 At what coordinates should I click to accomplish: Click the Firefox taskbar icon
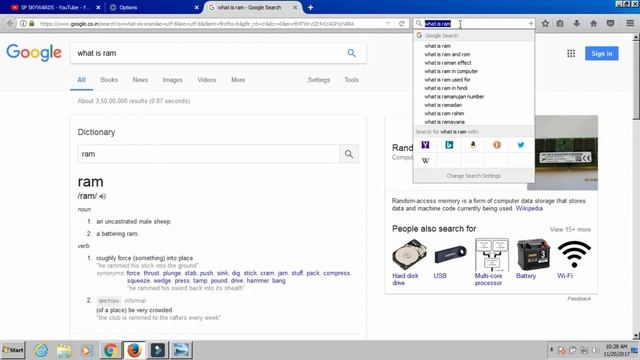(x=134, y=350)
